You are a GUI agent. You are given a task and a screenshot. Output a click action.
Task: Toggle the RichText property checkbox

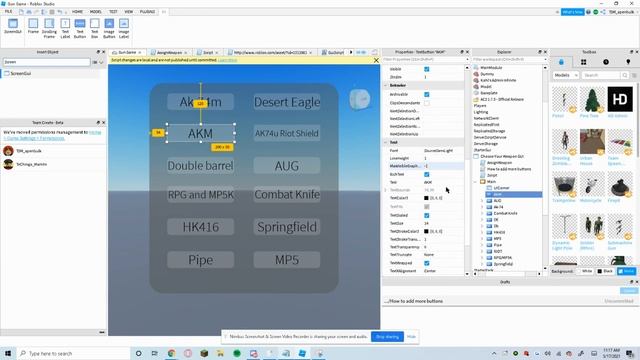click(427, 174)
